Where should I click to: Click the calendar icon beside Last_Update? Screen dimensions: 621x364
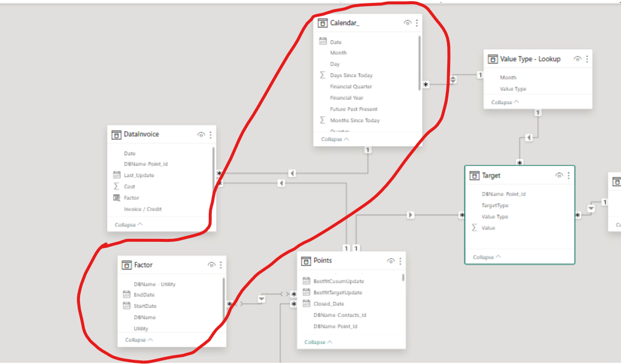[x=117, y=174]
